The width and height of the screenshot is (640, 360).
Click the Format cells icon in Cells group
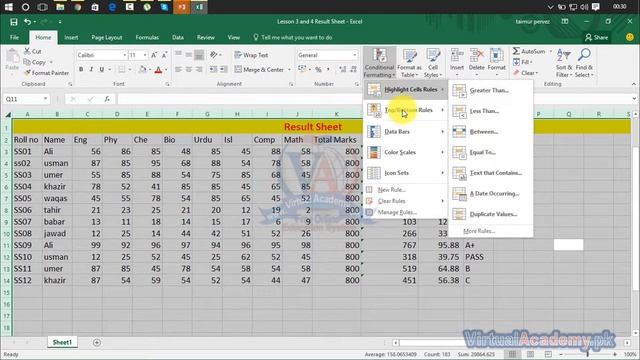coord(496,55)
